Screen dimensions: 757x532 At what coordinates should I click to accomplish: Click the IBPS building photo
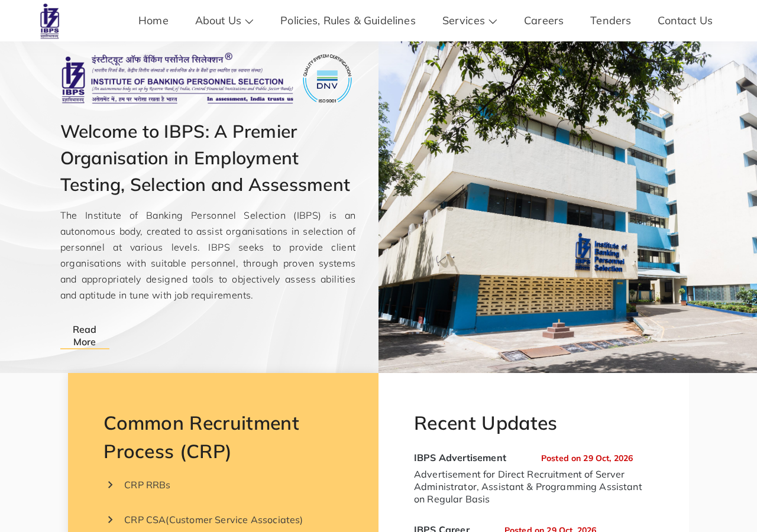tap(568, 207)
